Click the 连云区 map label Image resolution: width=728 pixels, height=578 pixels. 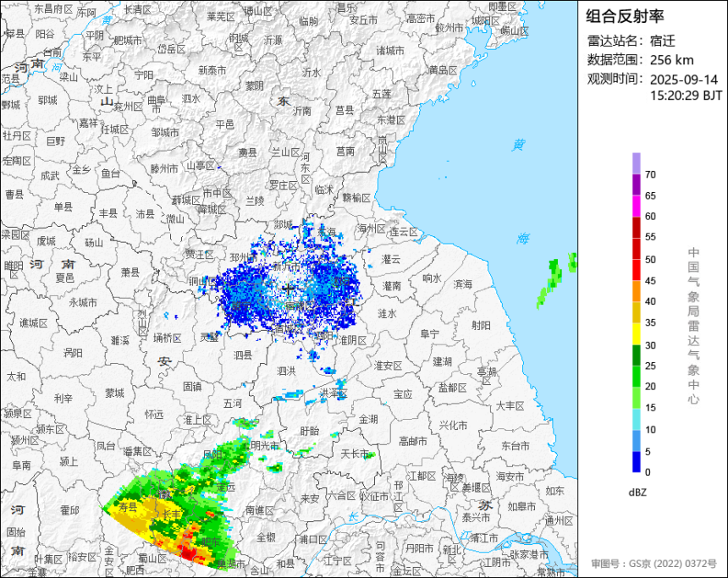click(x=404, y=232)
